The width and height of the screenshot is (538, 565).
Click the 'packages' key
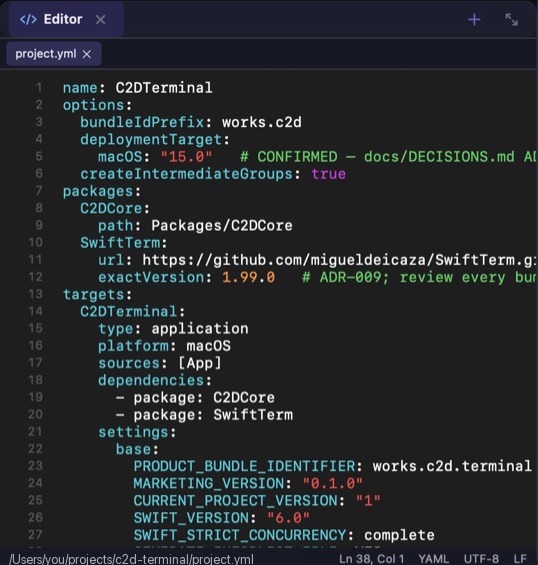[x=98, y=191]
